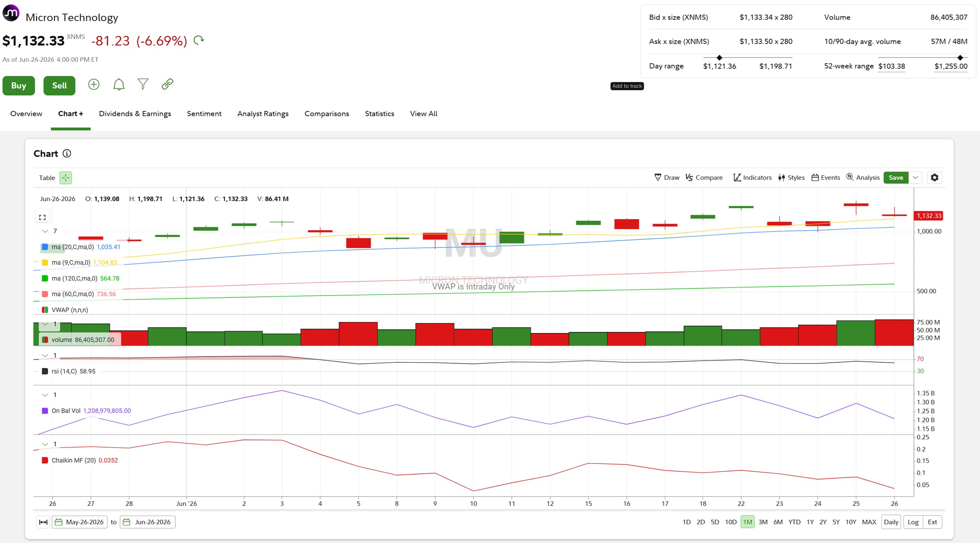The height and width of the screenshot is (543, 980).
Task: Set a price alert with the bell icon
Action: click(119, 84)
